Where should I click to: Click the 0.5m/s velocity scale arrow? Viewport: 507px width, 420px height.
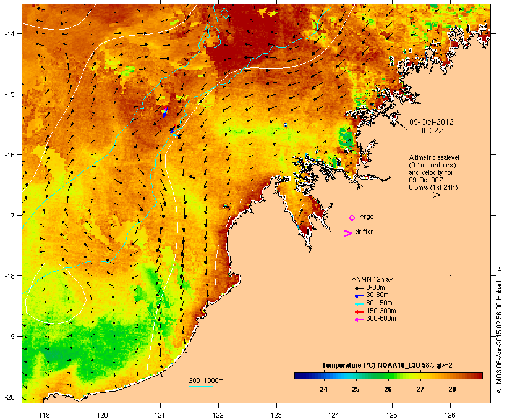coord(428,195)
